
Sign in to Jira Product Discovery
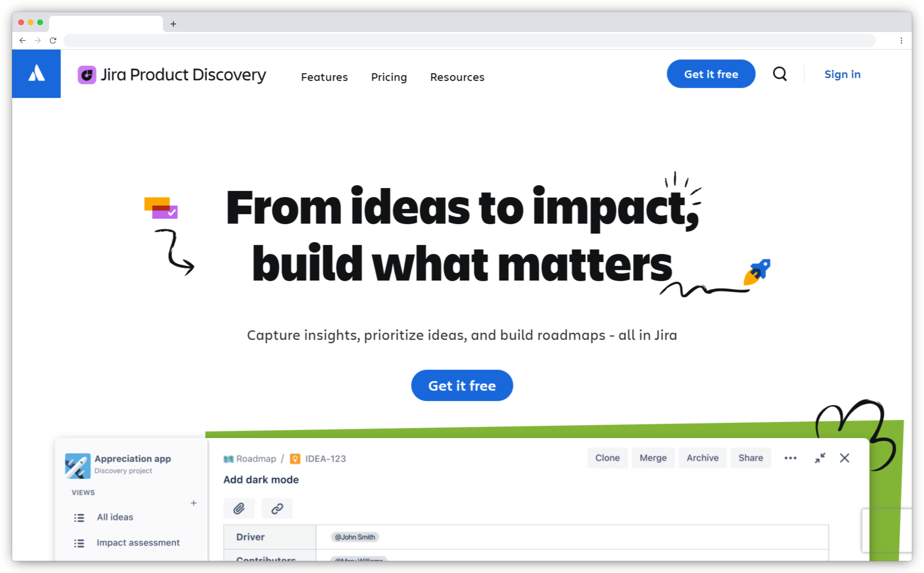click(x=842, y=74)
